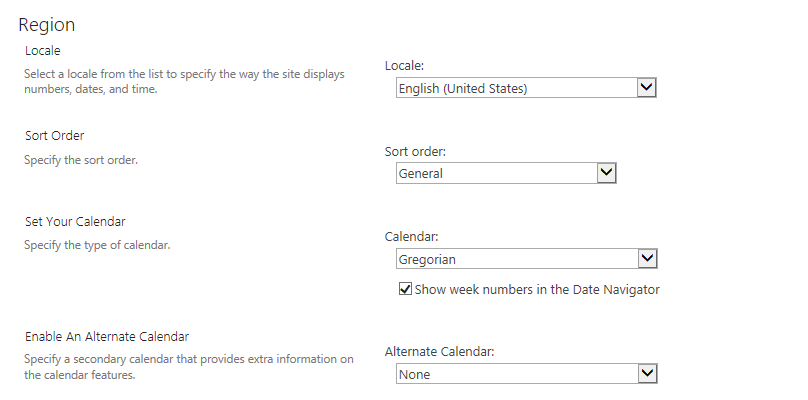Click the 'Locale:' field label above the dropdown

click(405, 66)
